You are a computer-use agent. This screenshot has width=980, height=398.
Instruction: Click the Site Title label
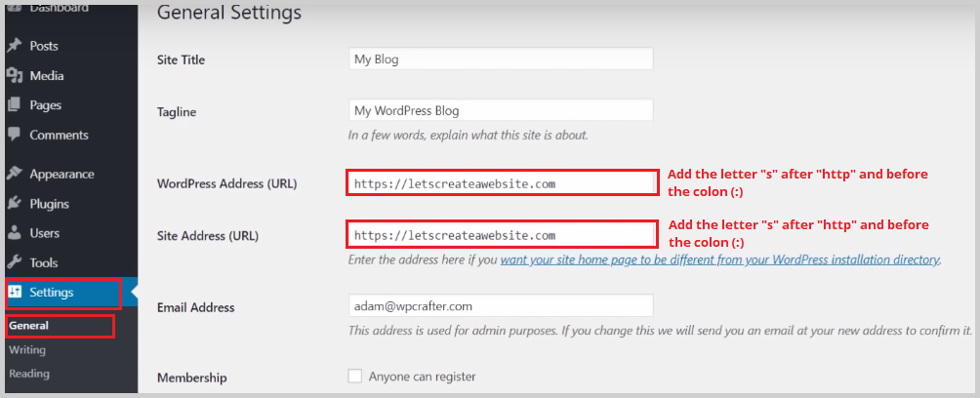pos(181,60)
